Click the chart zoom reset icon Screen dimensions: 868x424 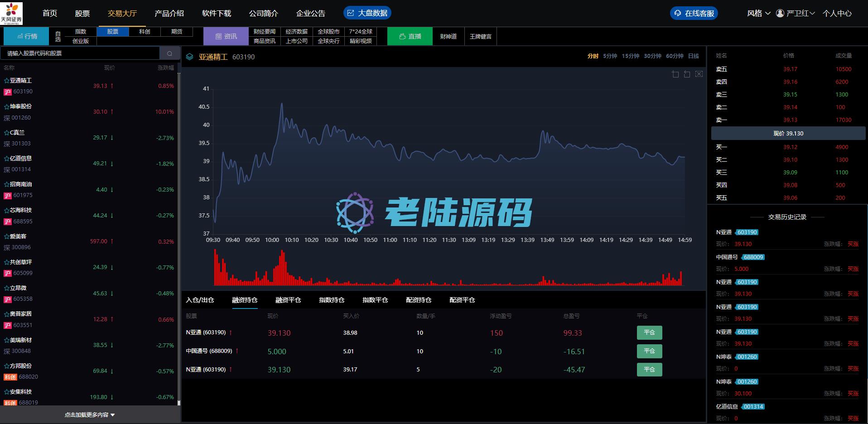click(x=687, y=74)
